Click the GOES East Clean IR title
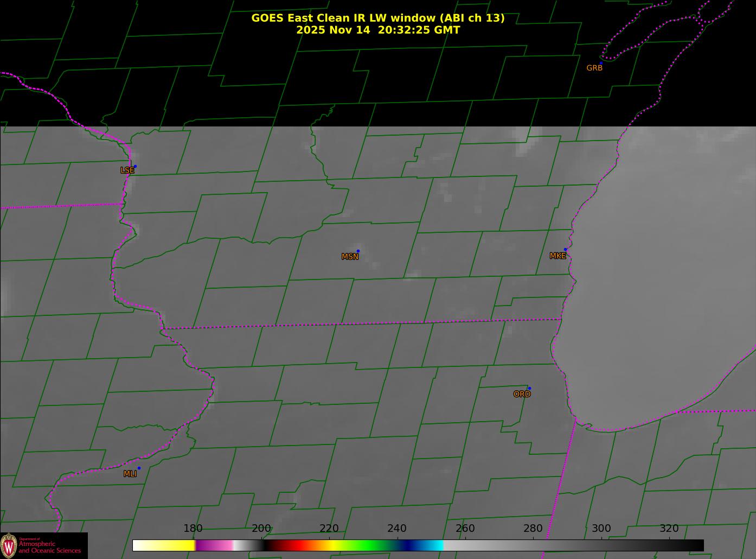Image resolution: width=756 pixels, height=559 pixels. coord(377,18)
